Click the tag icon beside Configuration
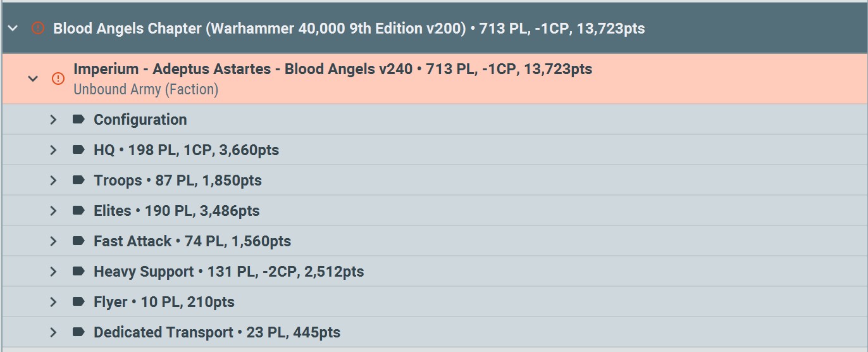 (78, 120)
